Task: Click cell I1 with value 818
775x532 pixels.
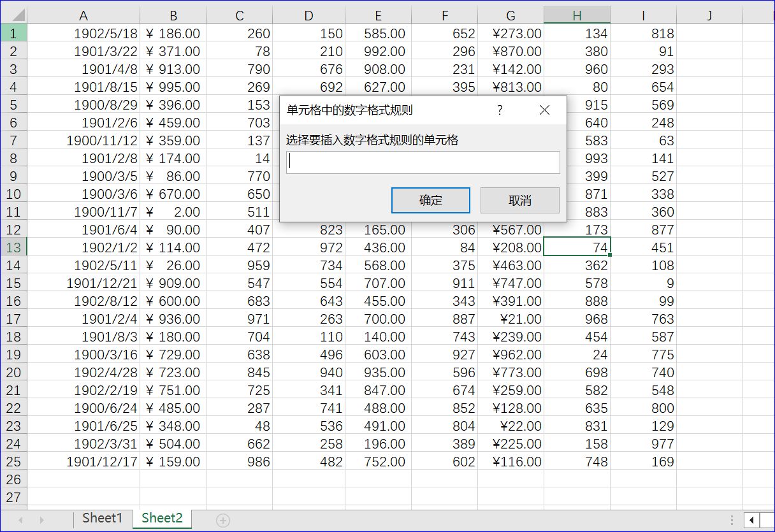Action: [x=644, y=33]
